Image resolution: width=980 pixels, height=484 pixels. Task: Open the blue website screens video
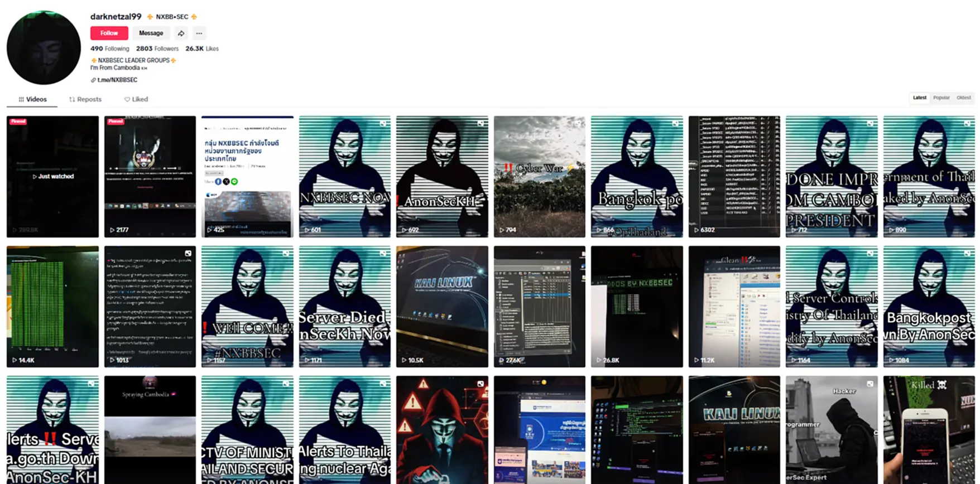click(540, 430)
